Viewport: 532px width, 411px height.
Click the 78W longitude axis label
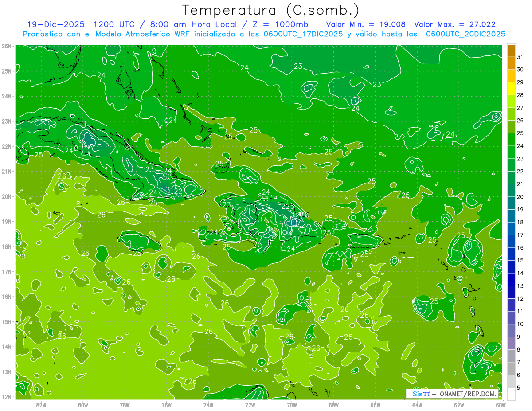tap(125, 405)
